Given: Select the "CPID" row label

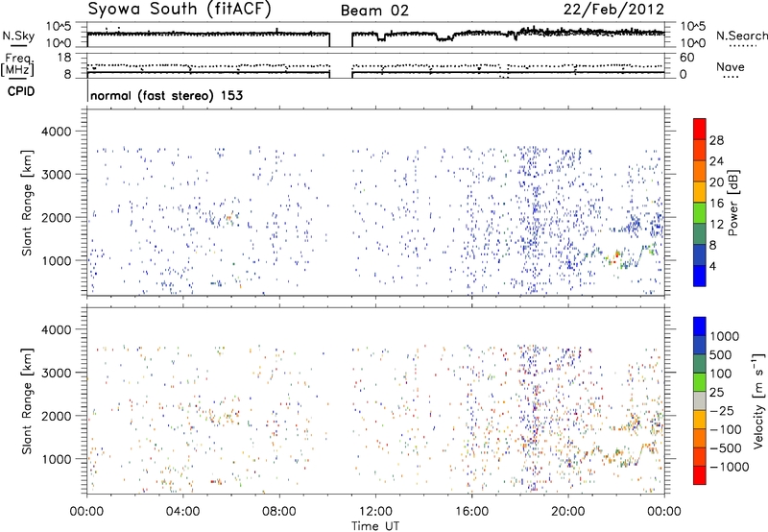Looking at the screenshot, I should tap(21, 91).
